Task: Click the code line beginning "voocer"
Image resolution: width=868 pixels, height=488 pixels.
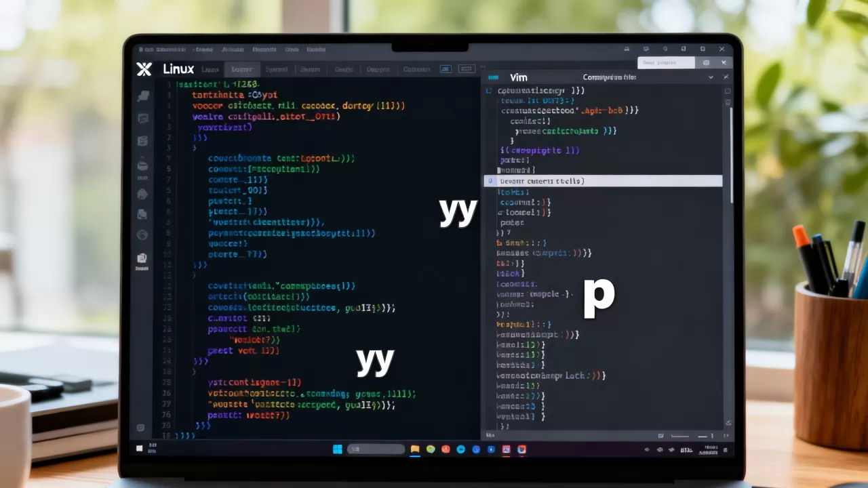Action: [298, 106]
